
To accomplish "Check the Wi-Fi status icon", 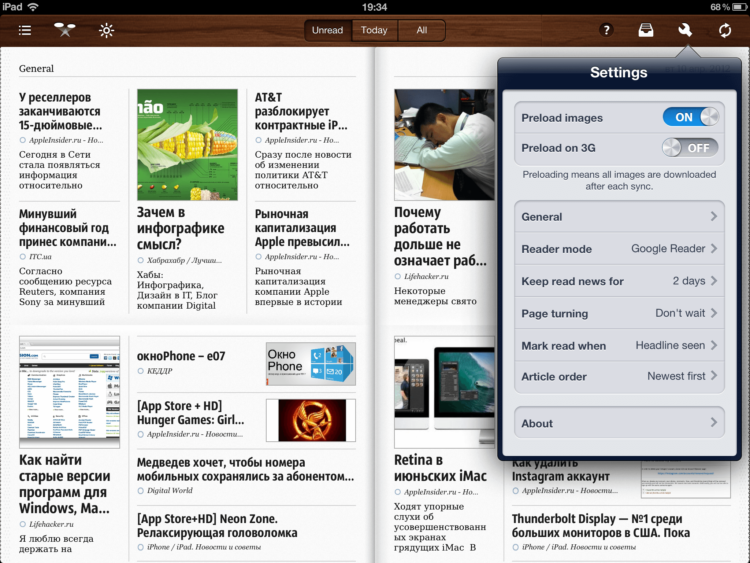I will pos(33,7).
